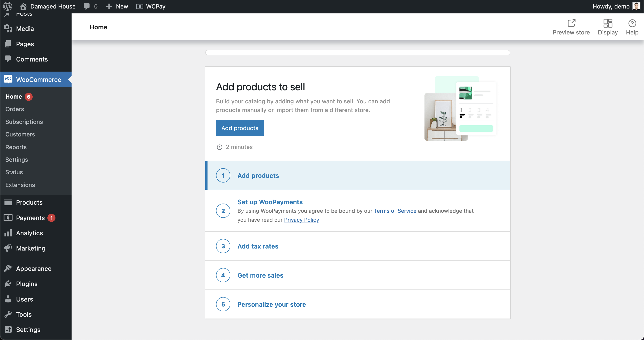This screenshot has height=340, width=644.
Task: Open the Media library image icon
Action: pyautogui.click(x=8, y=28)
